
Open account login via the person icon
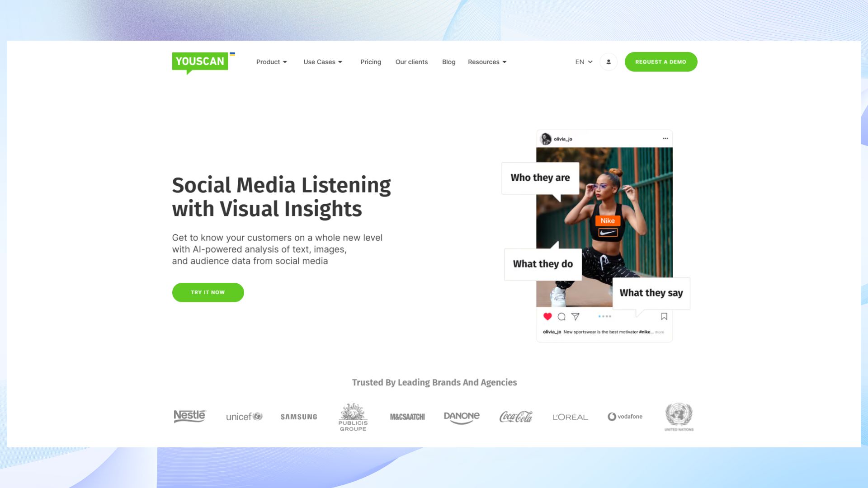(x=609, y=61)
